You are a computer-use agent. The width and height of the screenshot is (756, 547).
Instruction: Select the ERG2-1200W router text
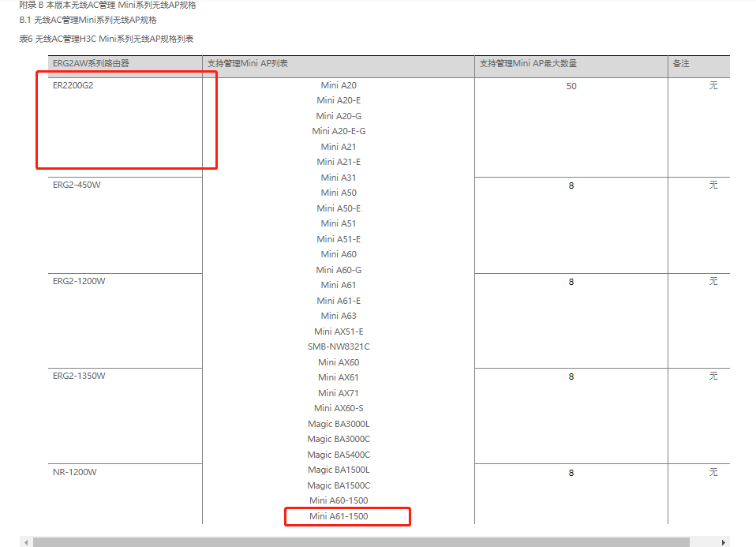[x=79, y=281]
